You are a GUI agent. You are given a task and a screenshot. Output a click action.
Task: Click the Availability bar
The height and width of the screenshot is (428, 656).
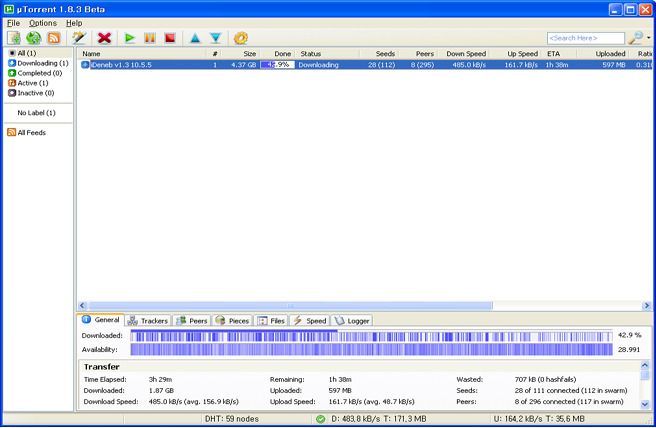point(371,349)
